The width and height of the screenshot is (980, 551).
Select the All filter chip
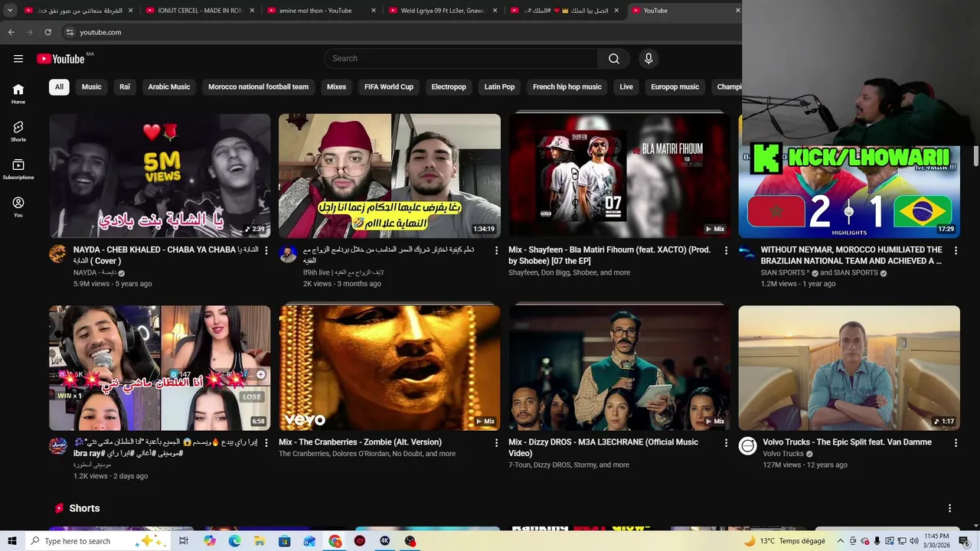(x=59, y=87)
